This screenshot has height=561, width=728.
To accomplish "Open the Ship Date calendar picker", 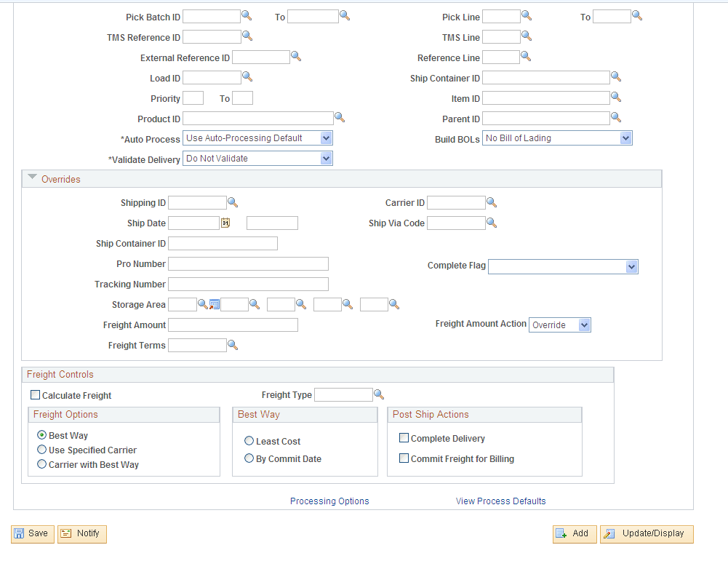I will coord(225,223).
